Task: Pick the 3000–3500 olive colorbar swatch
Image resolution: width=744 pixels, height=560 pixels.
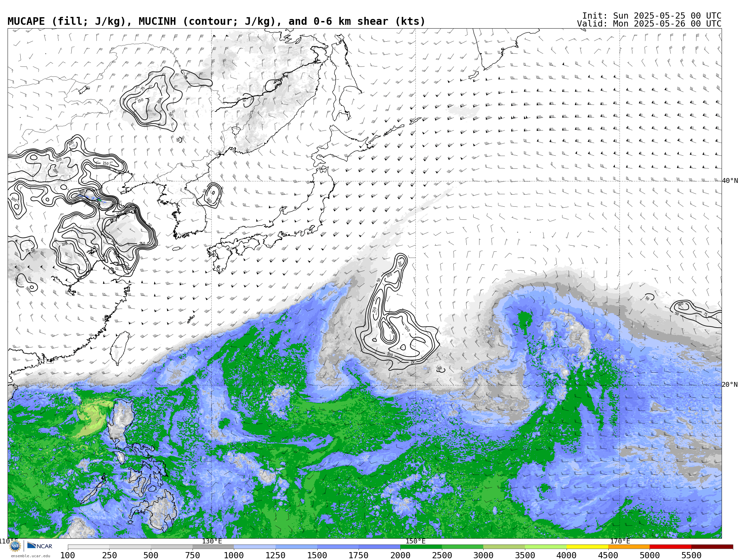Action: click(504, 547)
